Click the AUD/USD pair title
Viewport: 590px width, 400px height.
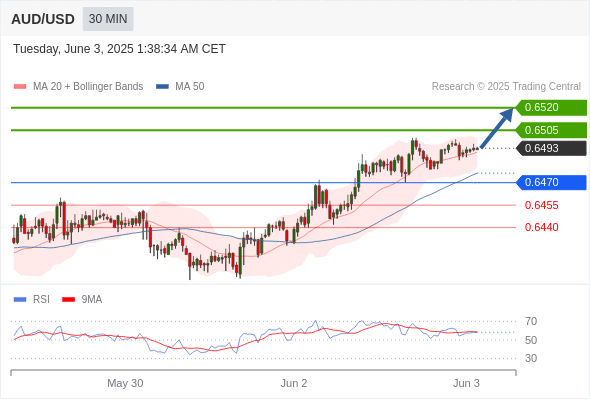pyautogui.click(x=43, y=19)
